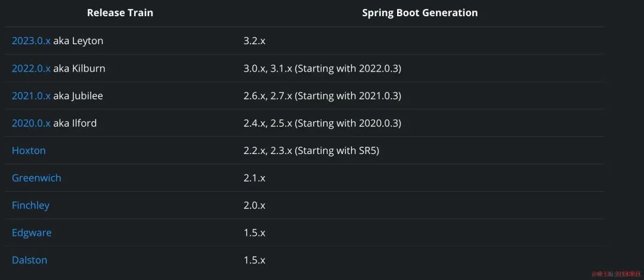The width and height of the screenshot is (644, 280).
Task: Open the 2020.0.x release train link
Action: [x=31, y=123]
